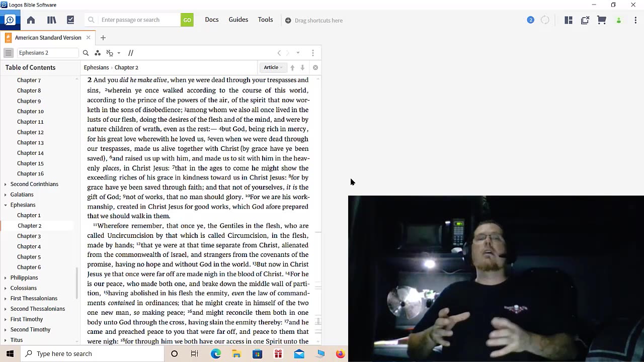
Task: Jump to next article with down arrow
Action: (x=302, y=67)
